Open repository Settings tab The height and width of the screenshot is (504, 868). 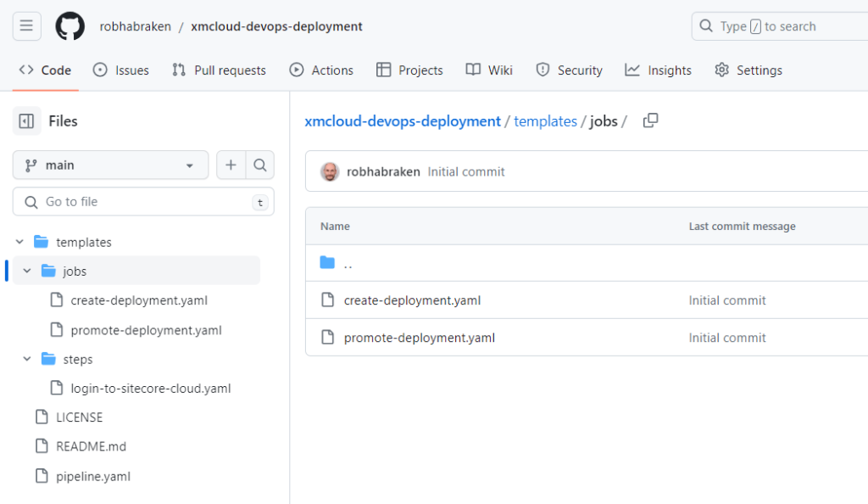click(748, 70)
